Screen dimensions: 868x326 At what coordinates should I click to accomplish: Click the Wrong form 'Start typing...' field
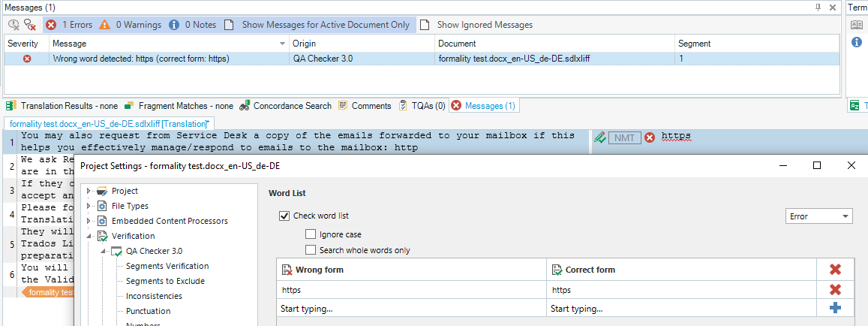pyautogui.click(x=411, y=309)
